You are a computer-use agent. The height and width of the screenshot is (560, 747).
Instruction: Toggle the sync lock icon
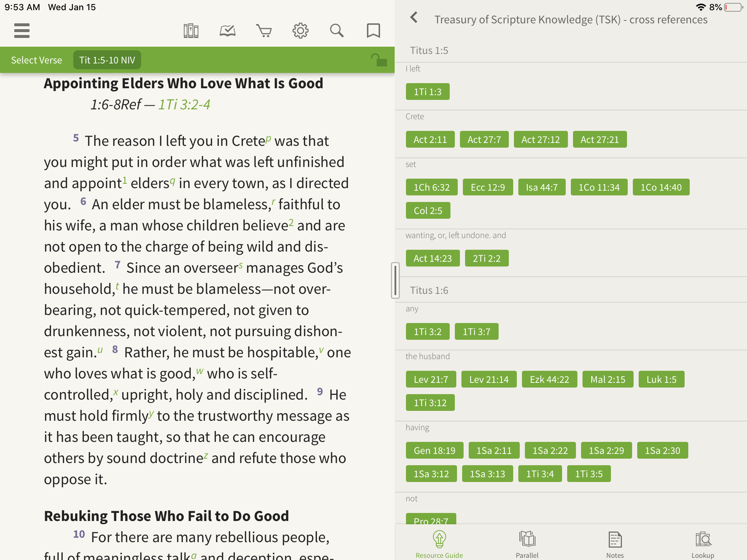coord(379,60)
